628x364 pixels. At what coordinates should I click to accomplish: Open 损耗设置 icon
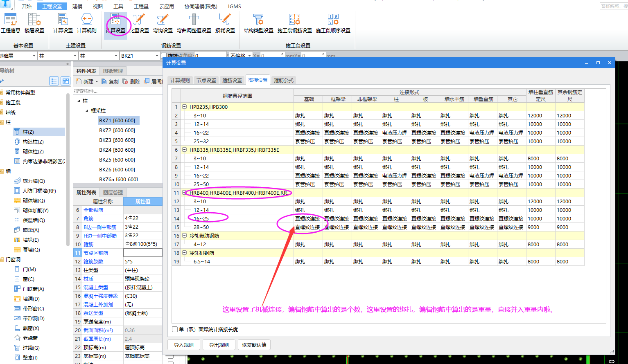pyautogui.click(x=225, y=23)
